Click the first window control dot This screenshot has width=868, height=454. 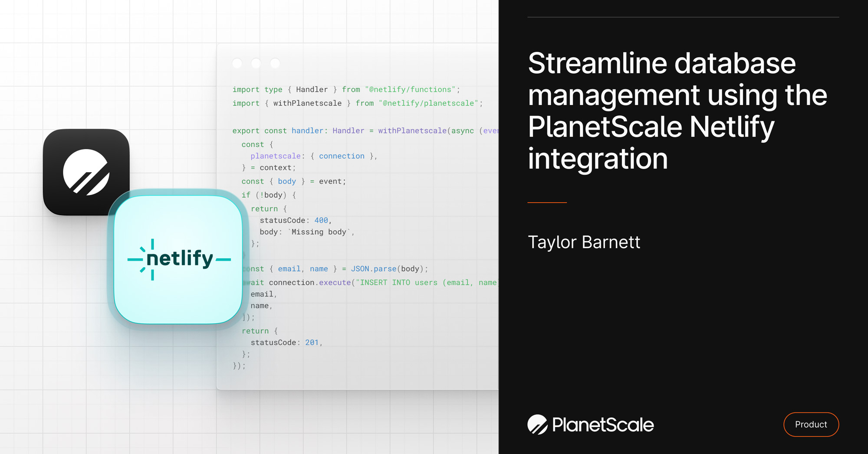(x=237, y=63)
